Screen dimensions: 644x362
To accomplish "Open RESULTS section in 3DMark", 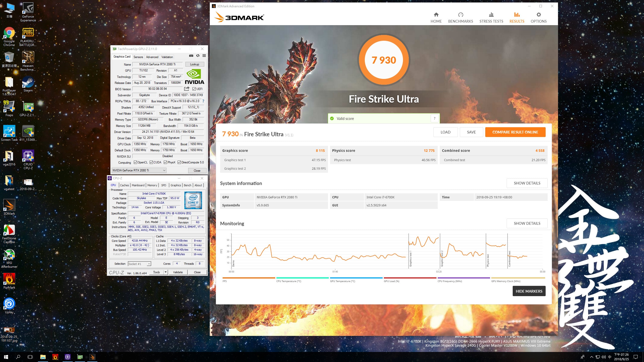I will [x=517, y=18].
